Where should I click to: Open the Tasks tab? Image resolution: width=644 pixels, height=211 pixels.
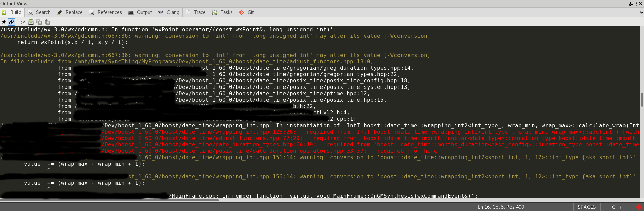(x=223, y=12)
